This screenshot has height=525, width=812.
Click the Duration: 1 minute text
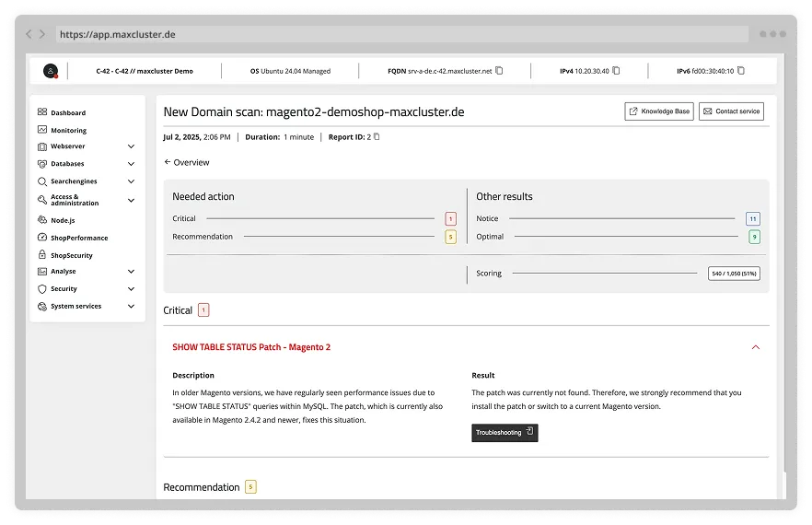(x=280, y=137)
